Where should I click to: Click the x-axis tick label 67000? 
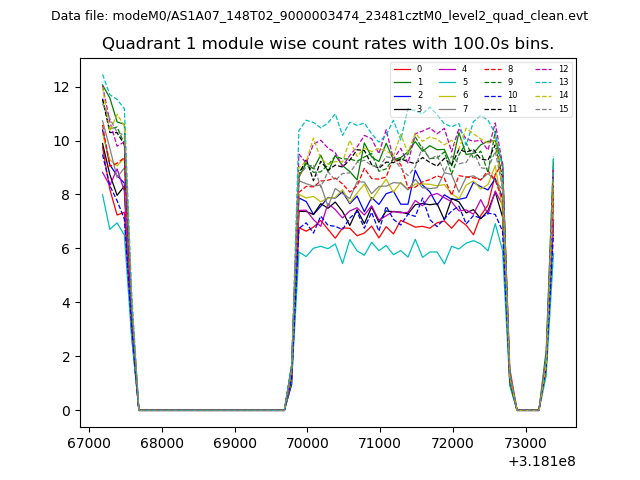[x=89, y=442]
